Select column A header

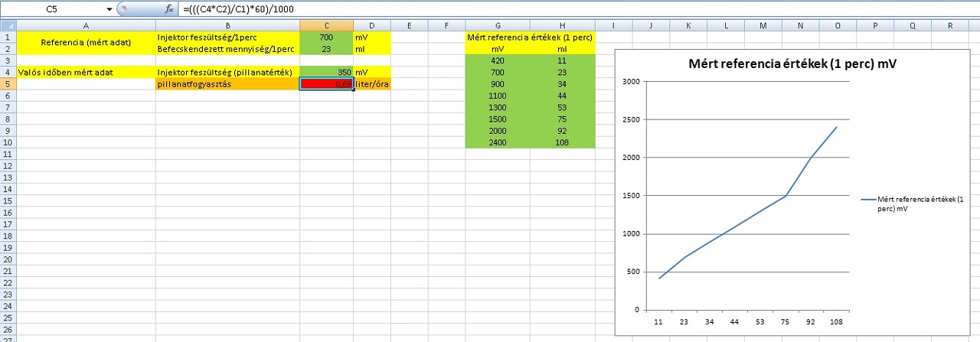[86, 25]
